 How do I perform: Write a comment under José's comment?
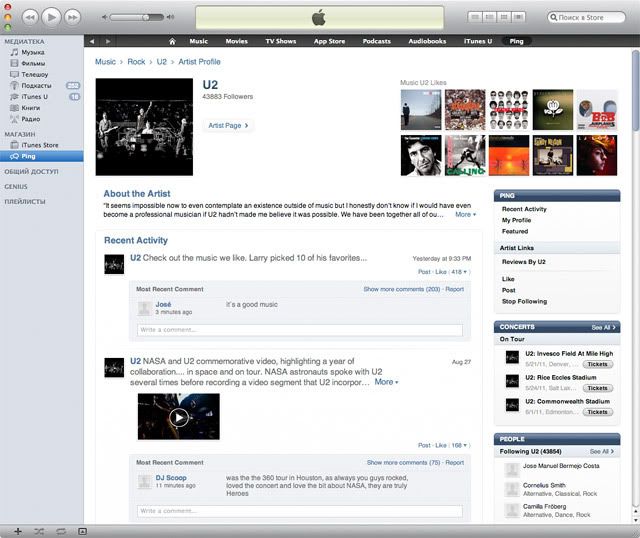[300, 330]
